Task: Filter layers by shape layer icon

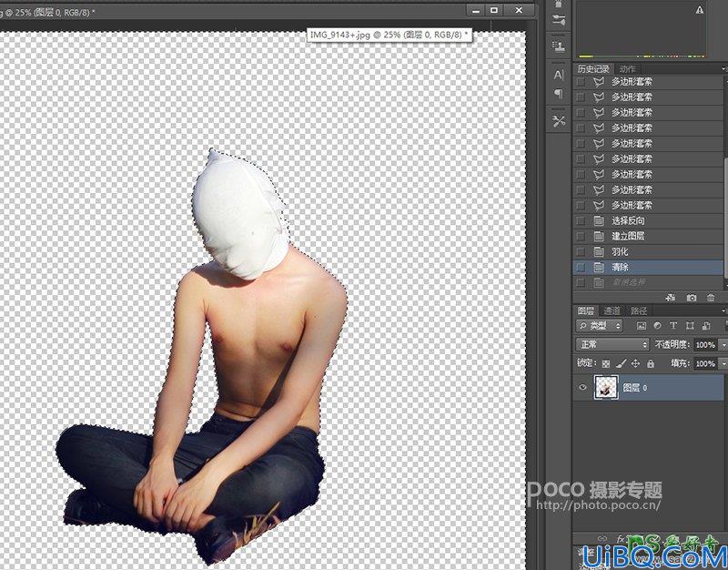Action: coord(690,326)
